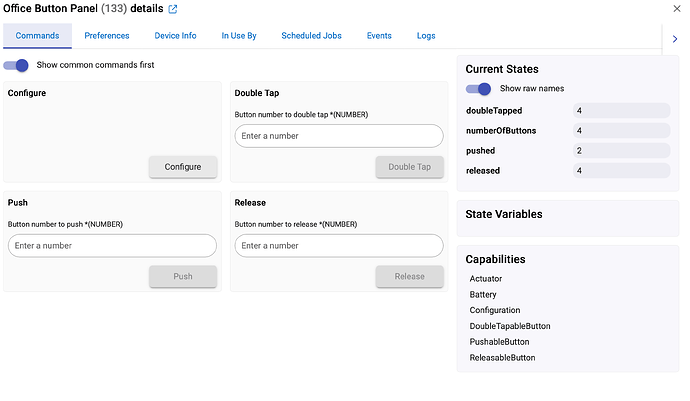Viewport: 690px width, 401px height.
Task: Click the State Variables heading
Action: pyautogui.click(x=504, y=214)
